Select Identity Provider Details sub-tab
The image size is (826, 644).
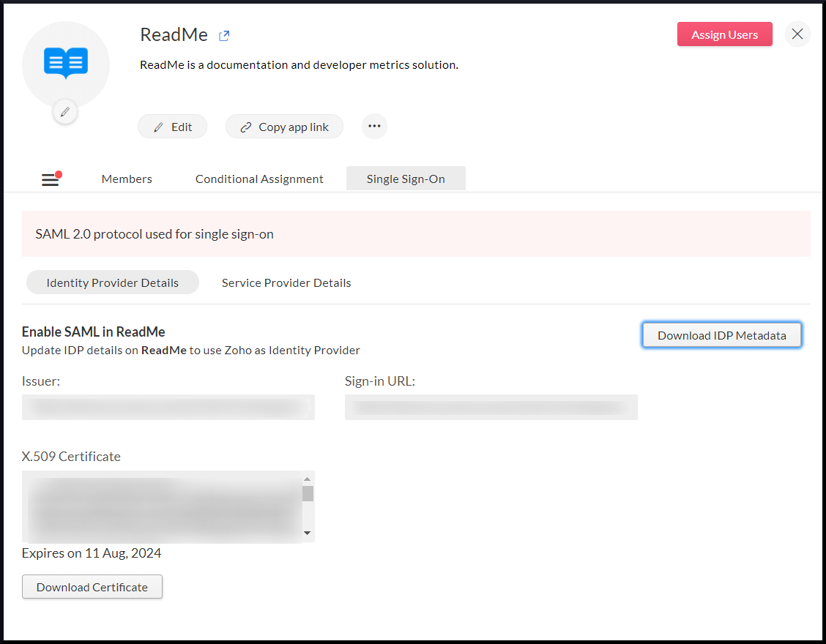click(x=113, y=282)
